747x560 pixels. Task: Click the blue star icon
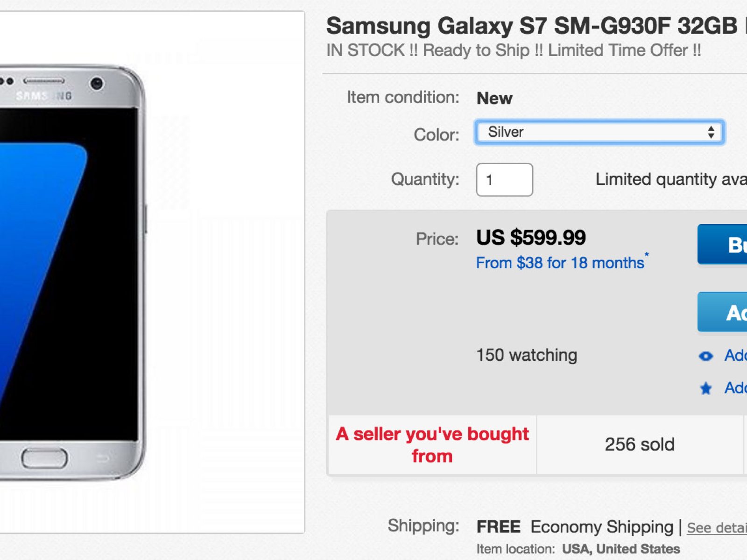pyautogui.click(x=706, y=388)
